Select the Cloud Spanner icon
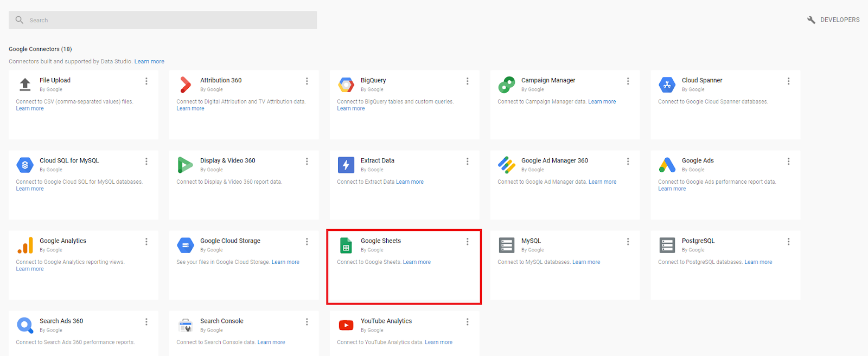868x356 pixels. coord(667,85)
